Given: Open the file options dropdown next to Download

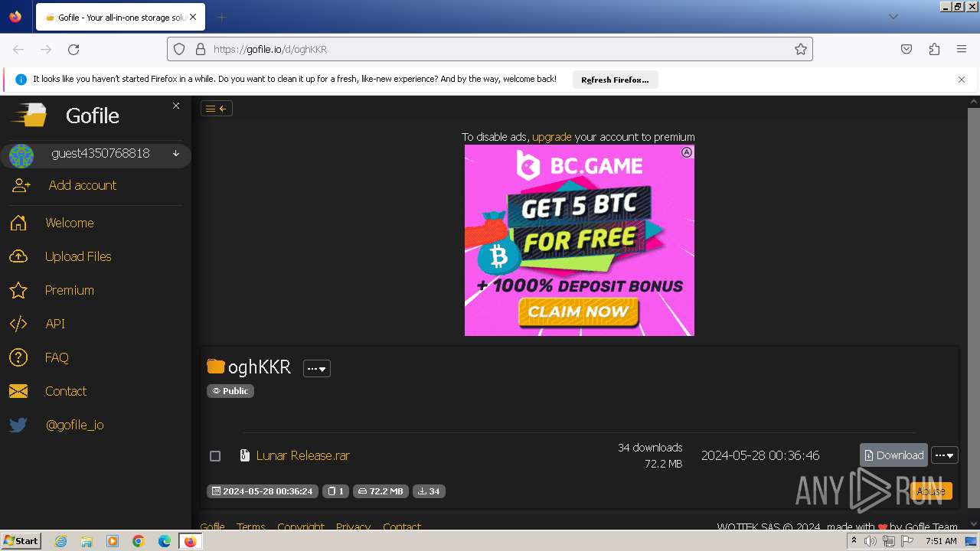Looking at the screenshot, I should coord(945,455).
